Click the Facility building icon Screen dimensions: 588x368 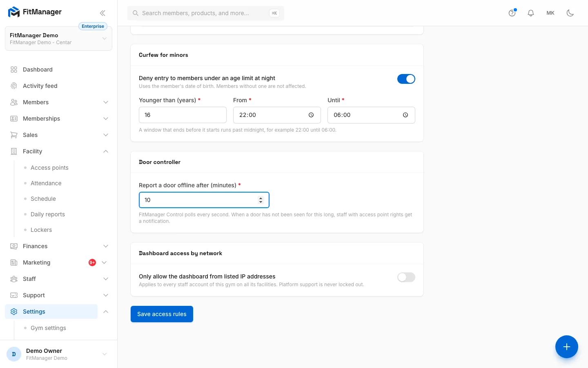[14, 151]
